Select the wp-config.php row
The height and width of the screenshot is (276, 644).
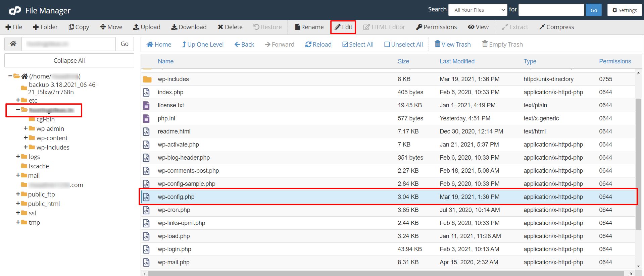click(x=388, y=197)
